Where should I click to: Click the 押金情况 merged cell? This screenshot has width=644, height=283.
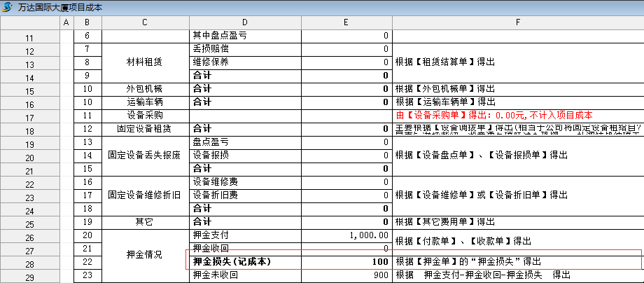[x=145, y=255]
